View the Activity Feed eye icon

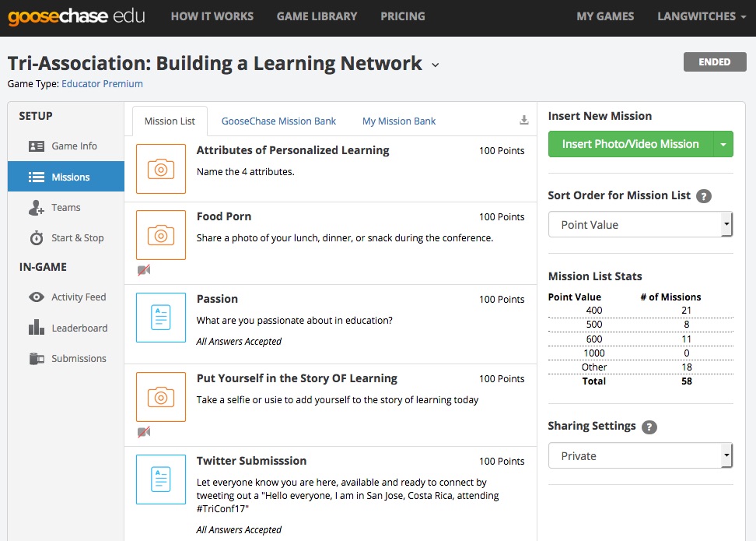click(x=36, y=297)
